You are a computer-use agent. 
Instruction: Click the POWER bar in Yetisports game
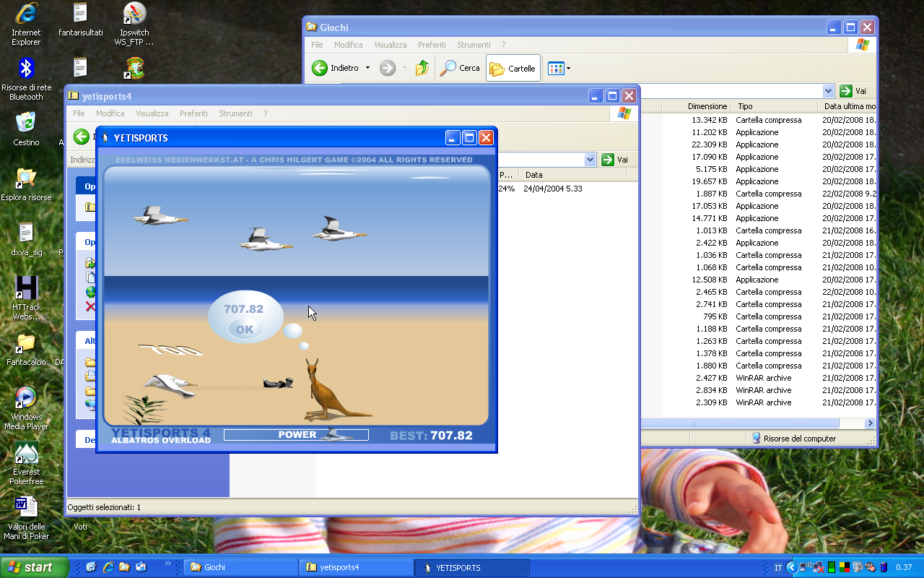tap(296, 435)
